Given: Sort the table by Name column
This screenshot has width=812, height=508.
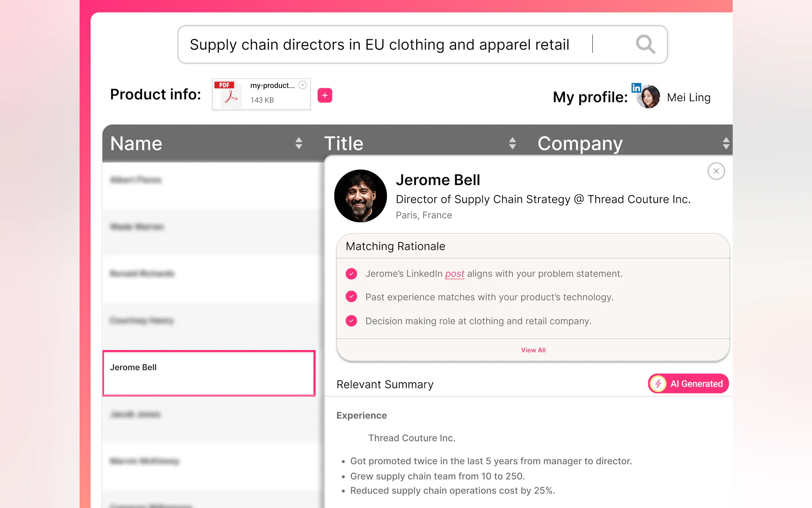Looking at the screenshot, I should coord(298,143).
